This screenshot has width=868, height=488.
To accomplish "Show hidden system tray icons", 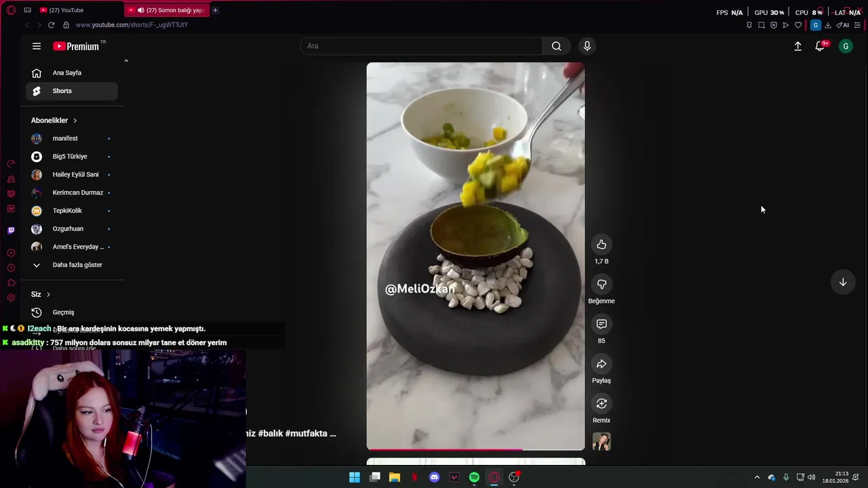I will point(757,477).
